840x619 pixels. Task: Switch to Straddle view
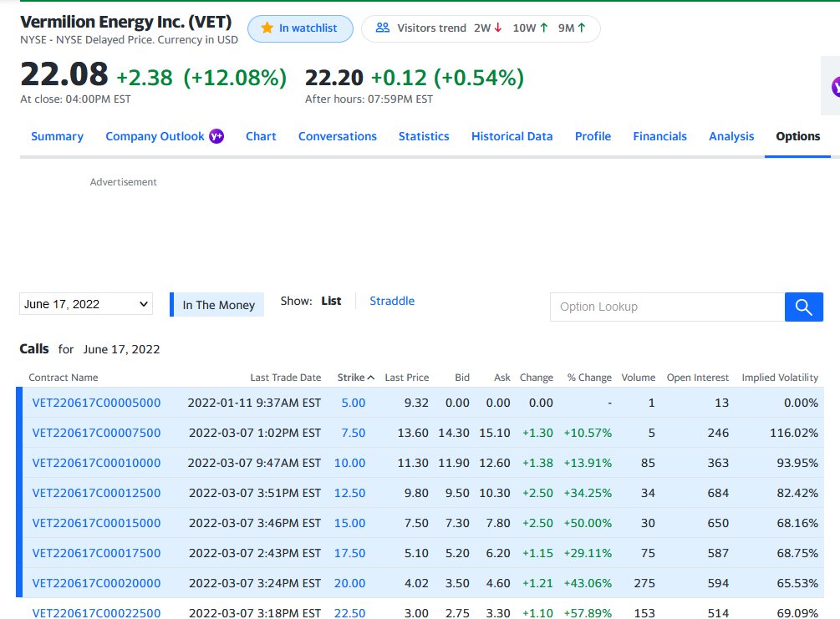click(392, 301)
